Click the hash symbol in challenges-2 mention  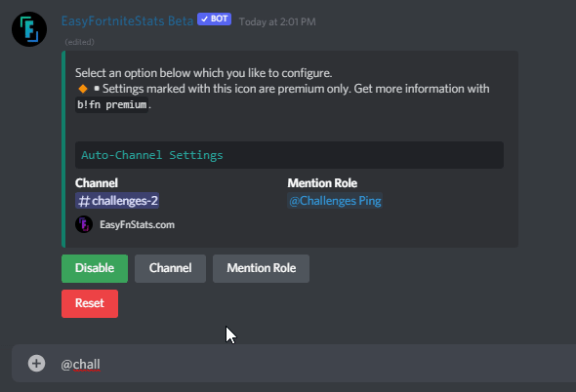(x=84, y=201)
